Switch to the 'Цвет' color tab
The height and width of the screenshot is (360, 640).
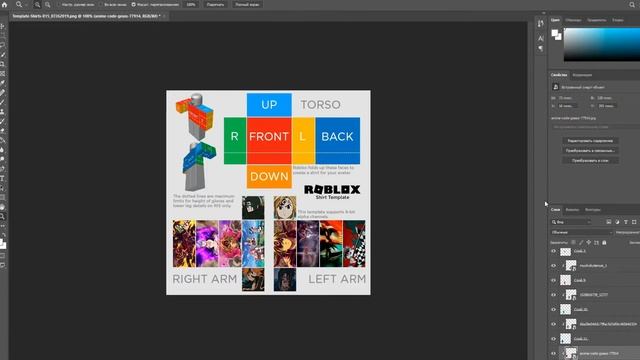(x=555, y=20)
